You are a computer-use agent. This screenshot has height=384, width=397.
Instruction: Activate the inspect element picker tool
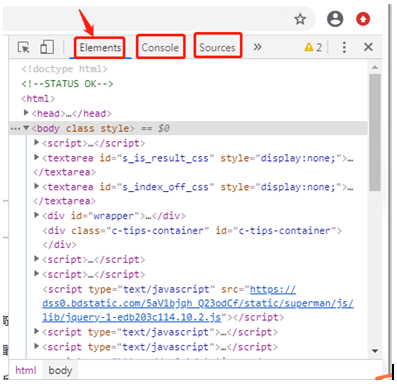tap(24, 47)
